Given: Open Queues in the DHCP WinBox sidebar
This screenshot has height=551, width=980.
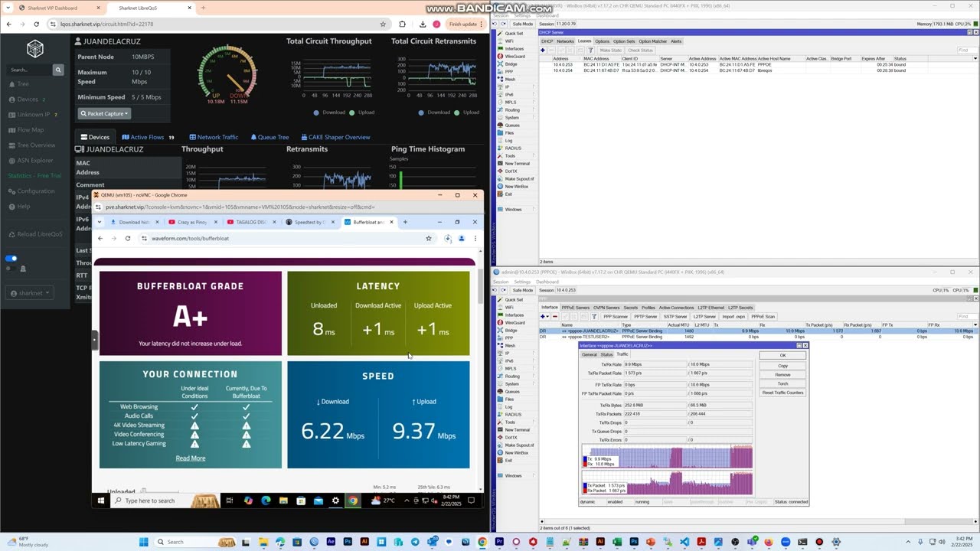Looking at the screenshot, I should pyautogui.click(x=512, y=126).
